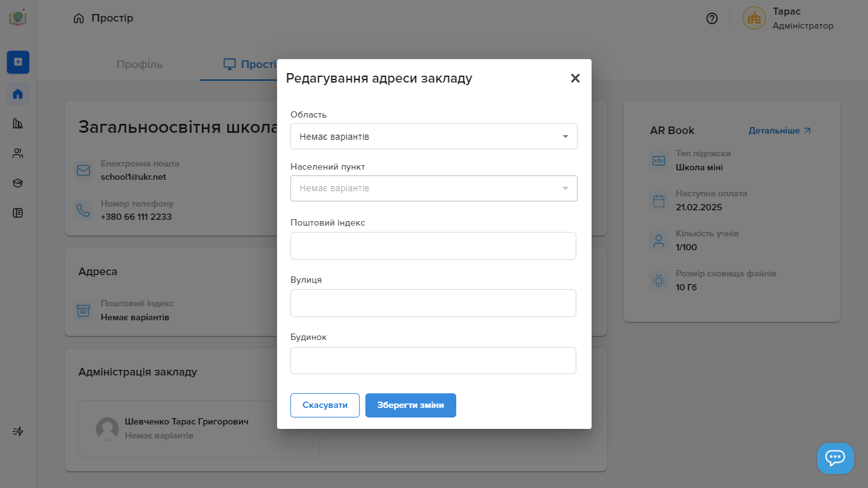Expand the Область dropdown

[433, 137]
